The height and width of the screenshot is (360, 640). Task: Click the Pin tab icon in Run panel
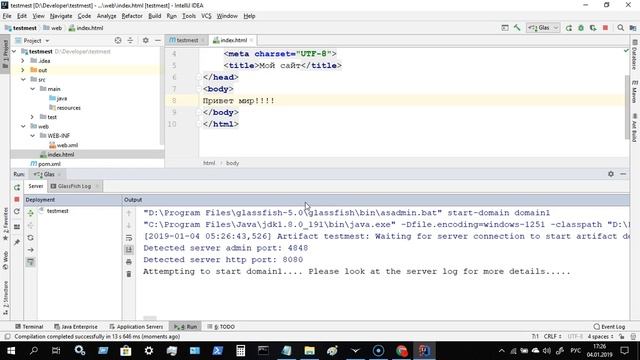coord(17,242)
